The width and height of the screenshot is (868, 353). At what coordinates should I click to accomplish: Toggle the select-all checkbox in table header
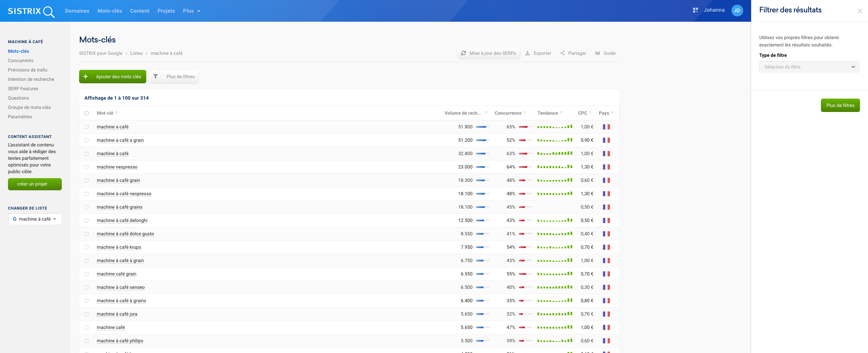[86, 113]
